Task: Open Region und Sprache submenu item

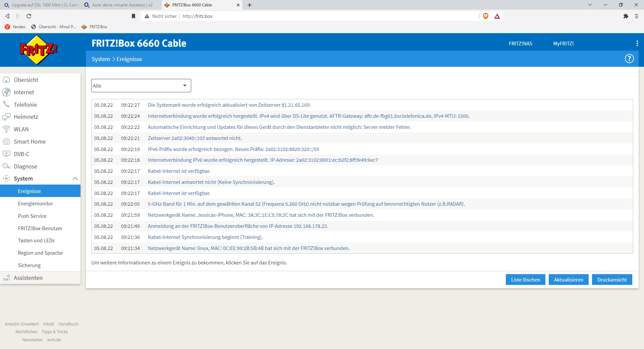Action: (40, 253)
